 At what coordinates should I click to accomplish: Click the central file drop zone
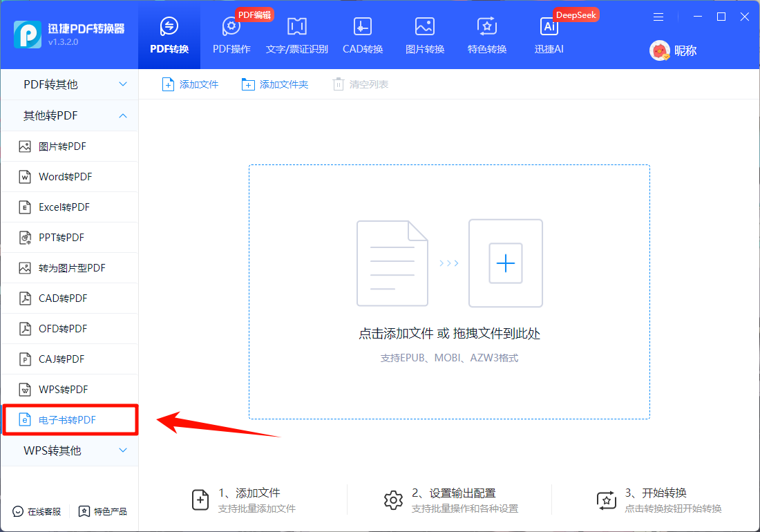coord(448,290)
